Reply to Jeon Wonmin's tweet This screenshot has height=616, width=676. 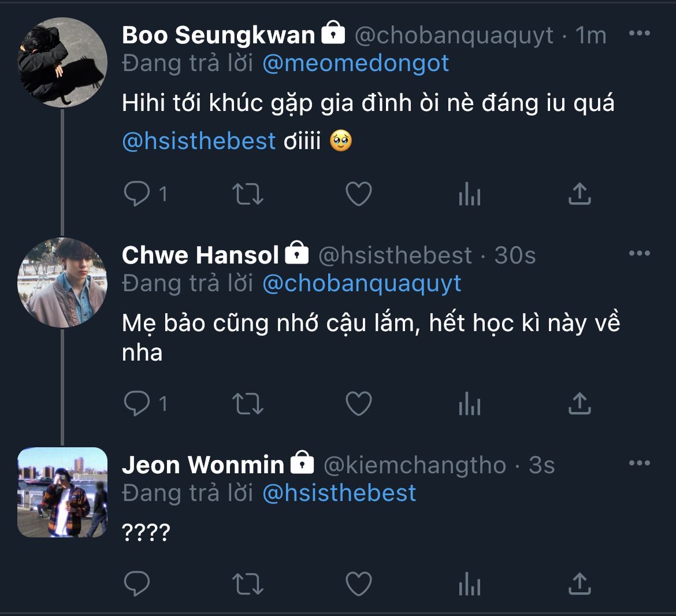click(x=137, y=584)
